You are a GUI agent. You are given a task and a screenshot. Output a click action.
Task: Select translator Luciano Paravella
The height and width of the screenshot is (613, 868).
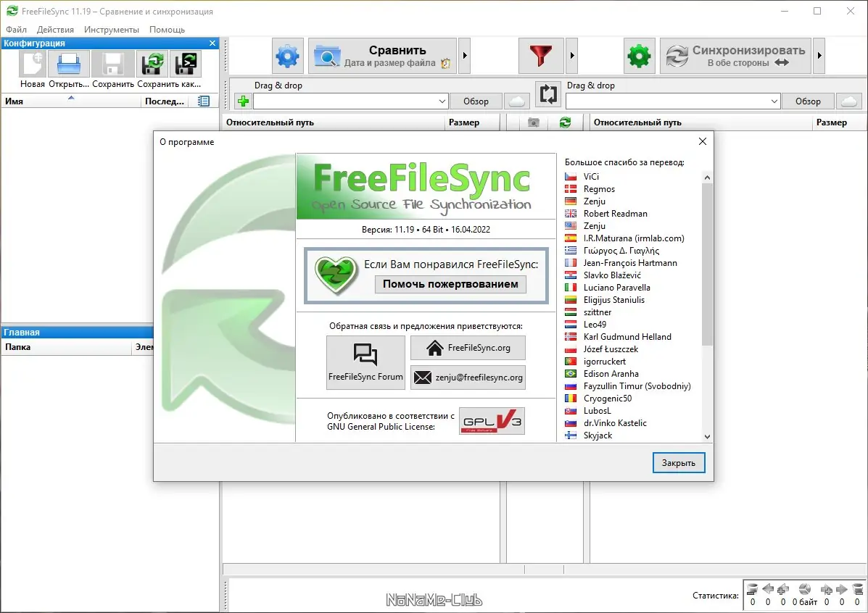pyautogui.click(x=616, y=287)
